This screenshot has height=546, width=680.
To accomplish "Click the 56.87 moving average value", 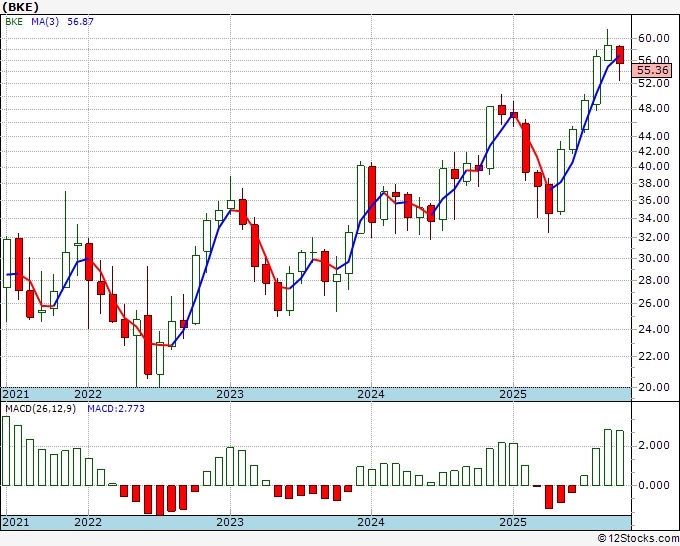I will (80, 22).
